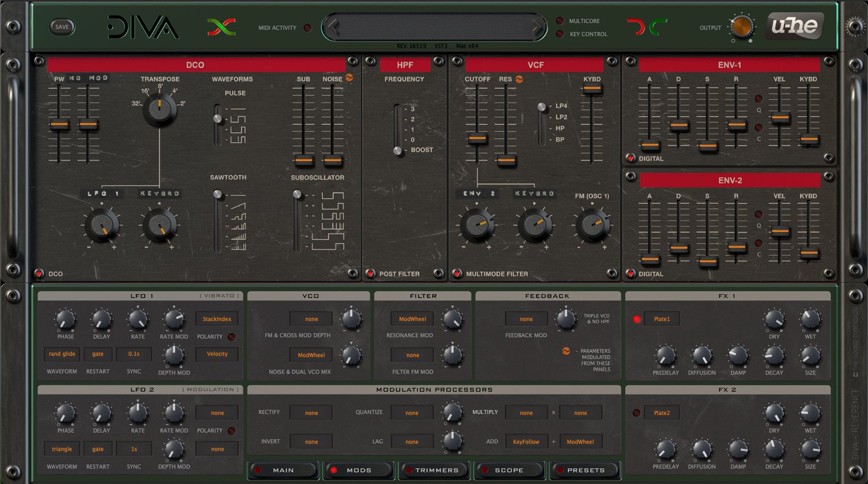This screenshot has width=868, height=484.
Task: Click the orange wave icon in FEEDBACK panel
Action: pyautogui.click(x=566, y=351)
